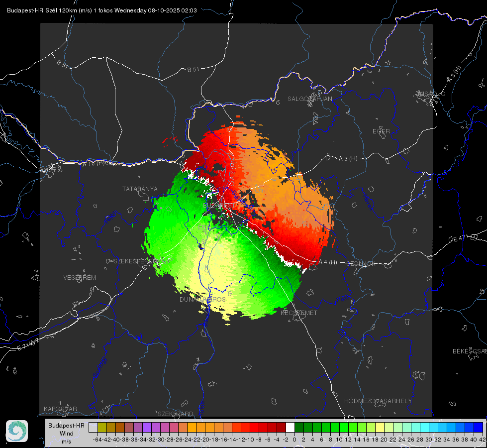Click the SZEKSZÁRD city label

[x=176, y=414]
